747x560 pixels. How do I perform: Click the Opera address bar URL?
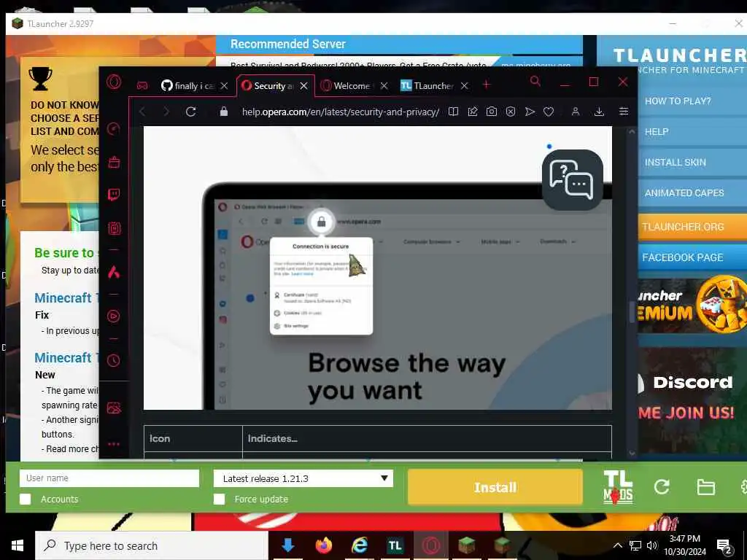click(x=340, y=112)
